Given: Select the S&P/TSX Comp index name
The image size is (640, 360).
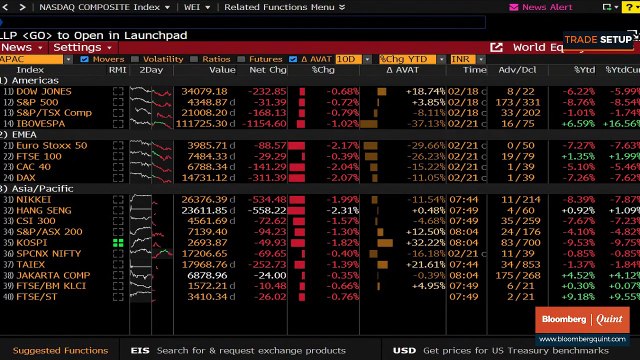Looking at the screenshot, I should click(54, 113).
